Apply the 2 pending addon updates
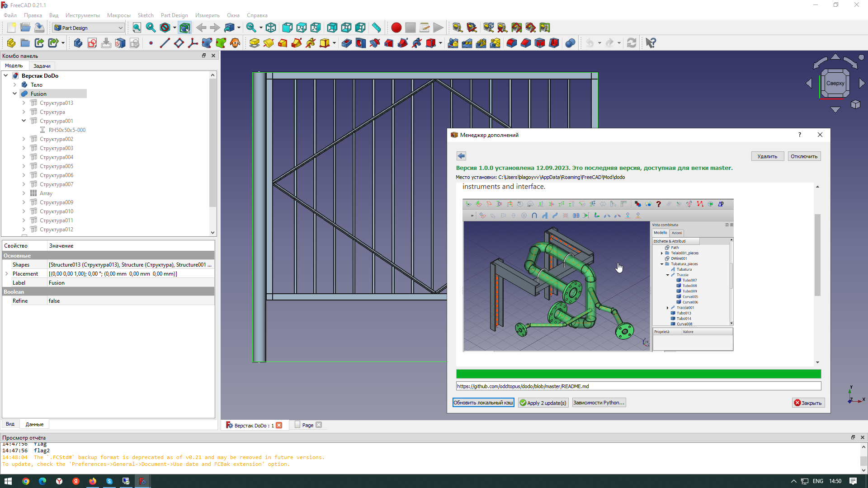This screenshot has width=868, height=488. [x=543, y=402]
